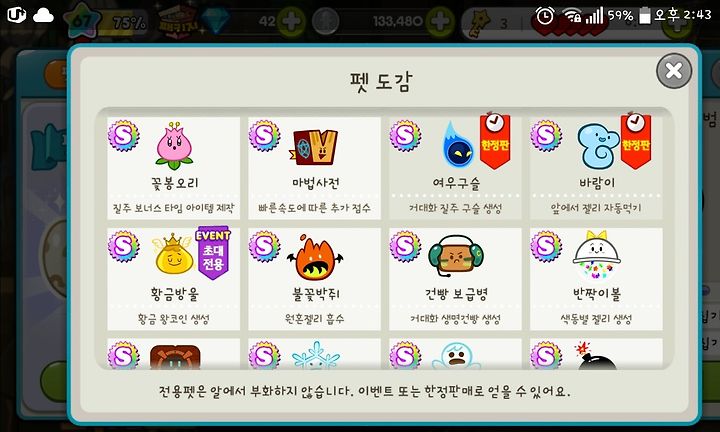
Task: Close the 펫 도감 dialog
Action: tap(674, 71)
